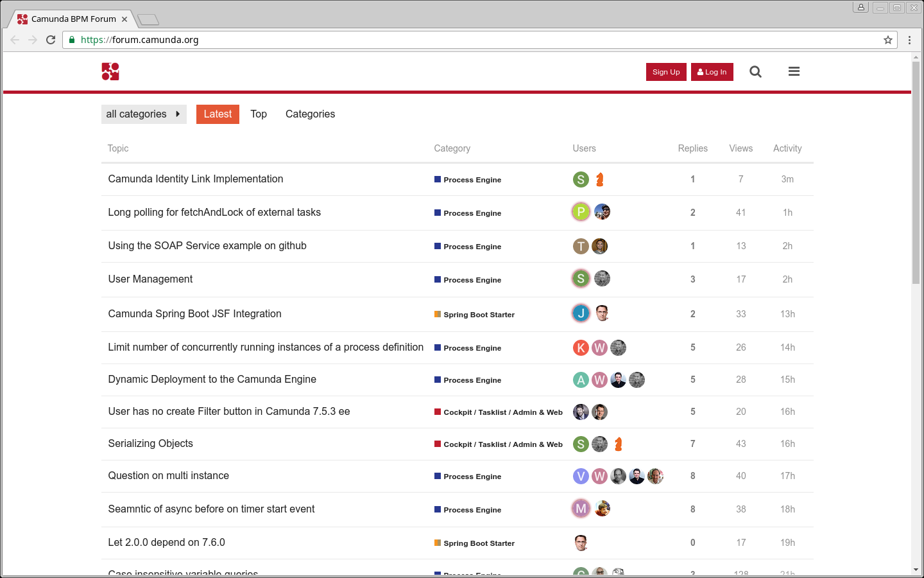Switch to the Latest tab
The height and width of the screenshot is (578, 924).
click(218, 114)
